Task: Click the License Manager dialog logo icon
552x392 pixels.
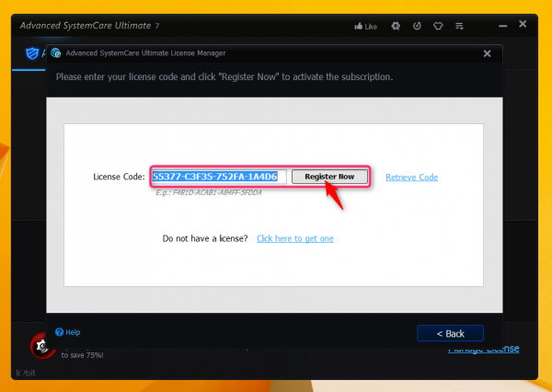Action: tap(55, 53)
